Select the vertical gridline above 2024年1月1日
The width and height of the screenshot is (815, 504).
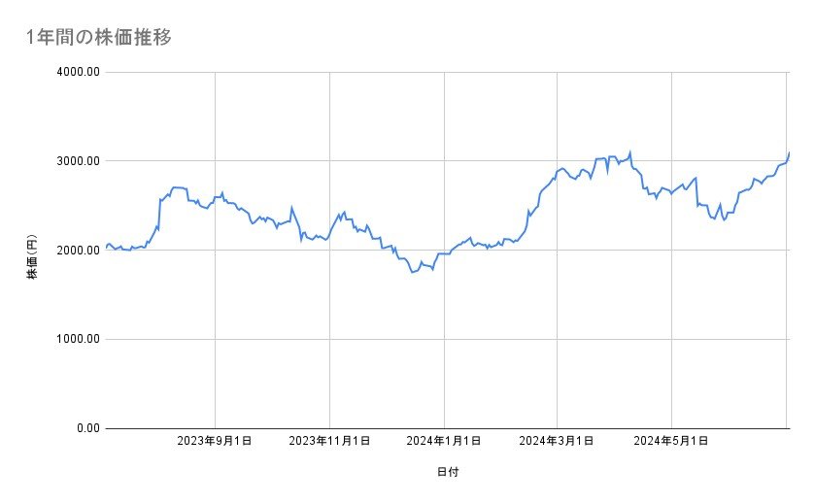pos(444,369)
